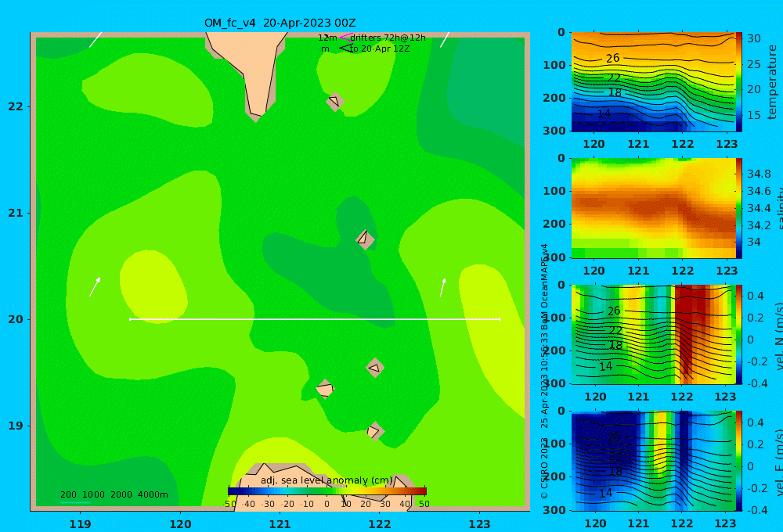This screenshot has height=532, width=783.
Task: Open the salinity depth-section panel
Action: click(653, 208)
